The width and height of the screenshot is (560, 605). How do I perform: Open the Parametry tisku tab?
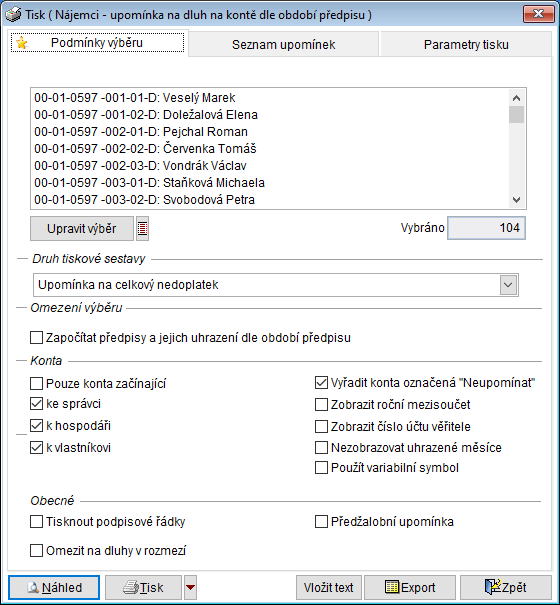click(466, 45)
